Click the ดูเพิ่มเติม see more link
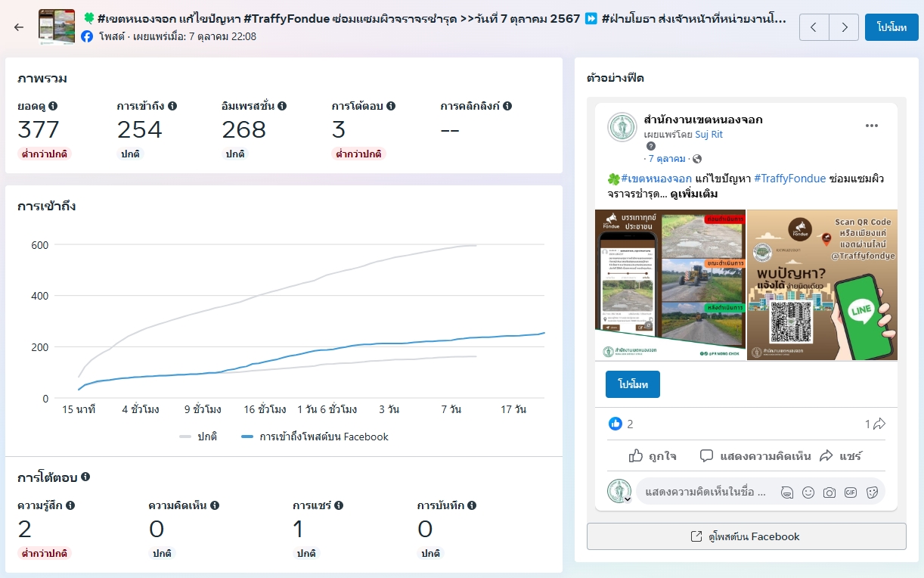924x578 pixels. 693,194
